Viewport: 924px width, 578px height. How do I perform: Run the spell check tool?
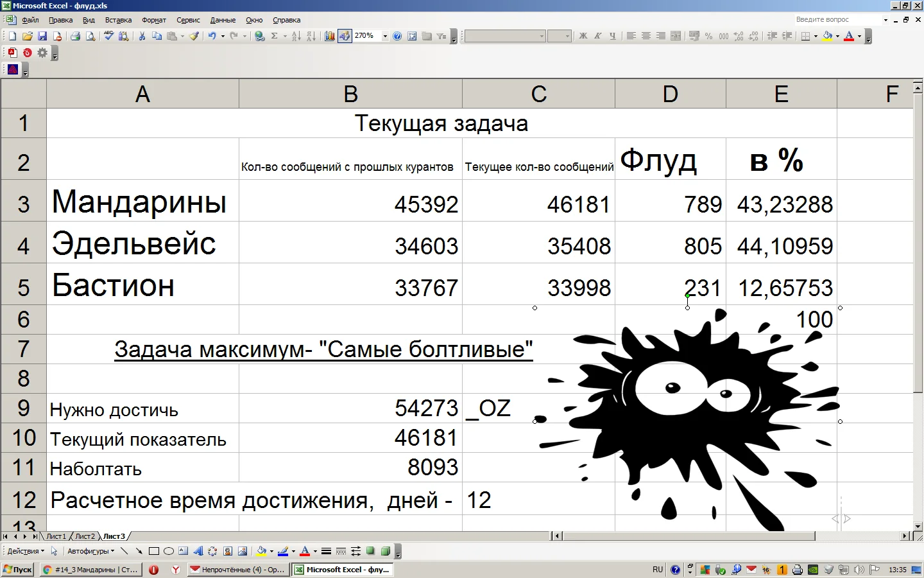coord(108,36)
